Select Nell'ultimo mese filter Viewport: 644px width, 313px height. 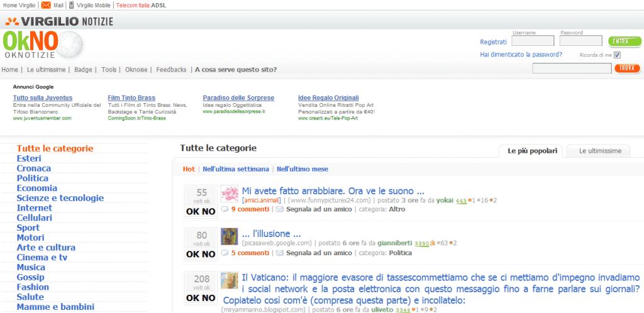tap(303, 169)
